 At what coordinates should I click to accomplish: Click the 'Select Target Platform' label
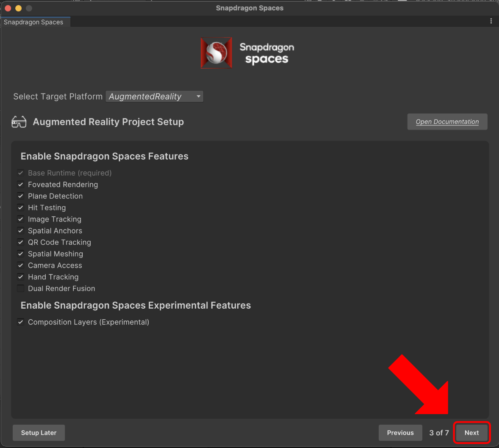click(x=58, y=97)
